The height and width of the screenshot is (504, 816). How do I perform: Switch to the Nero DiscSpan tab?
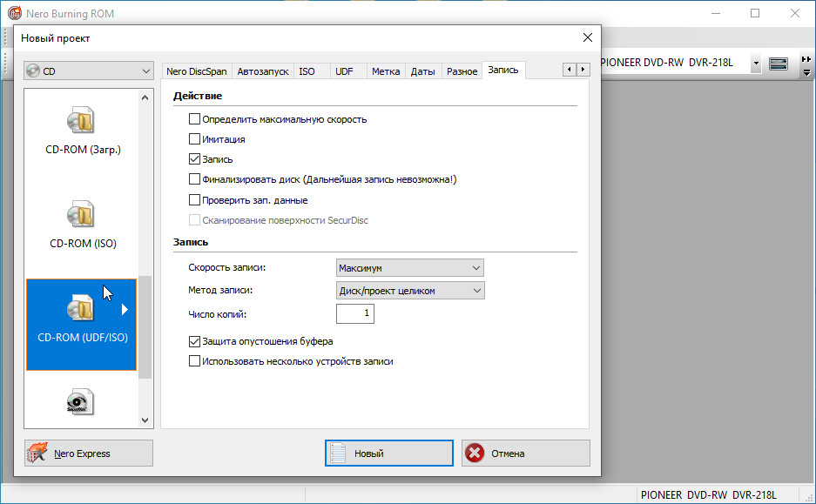197,71
